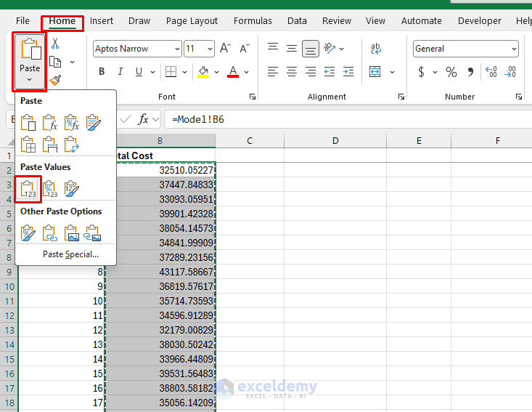Image resolution: width=532 pixels, height=412 pixels.
Task: Choose the Paste Formatting only option
Action: (x=28, y=233)
